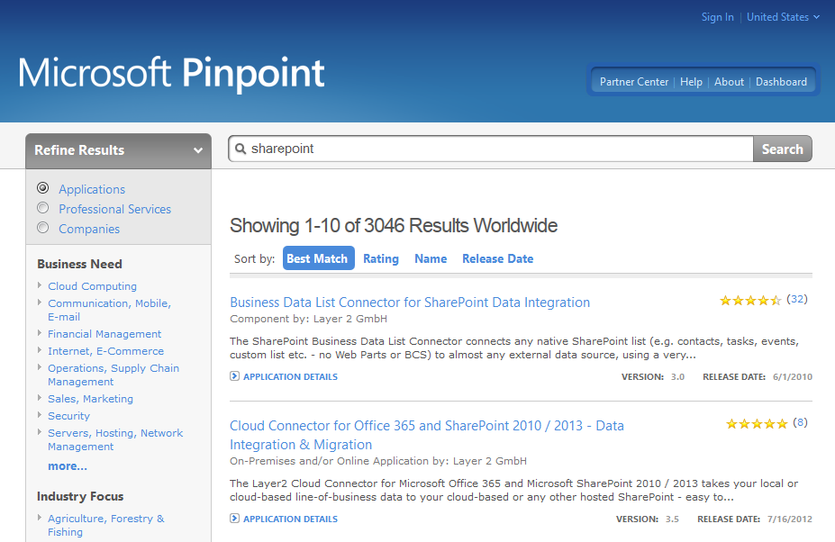Open first result's APPLICATION DETAILS link

pyautogui.click(x=290, y=376)
